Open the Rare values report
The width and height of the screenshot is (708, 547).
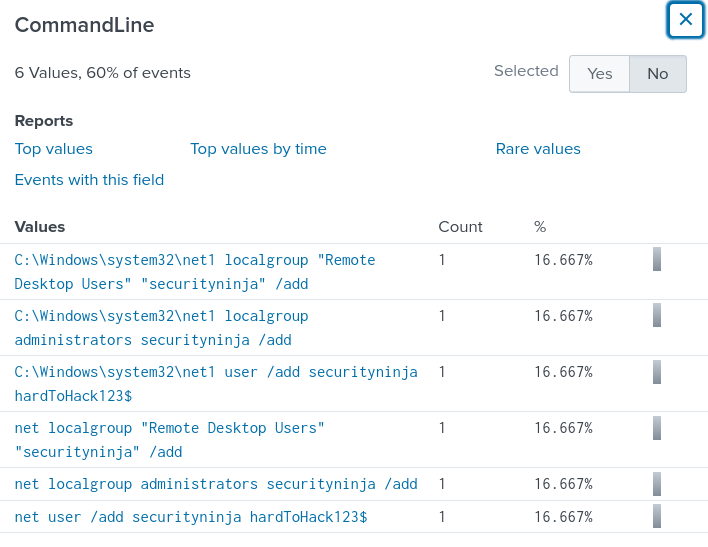[538, 149]
